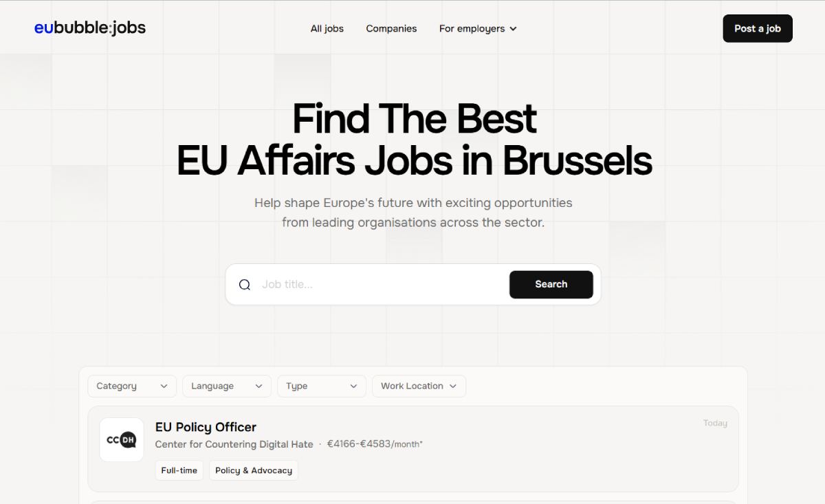The height and width of the screenshot is (504, 825).
Task: Click the Search button
Action: click(551, 285)
